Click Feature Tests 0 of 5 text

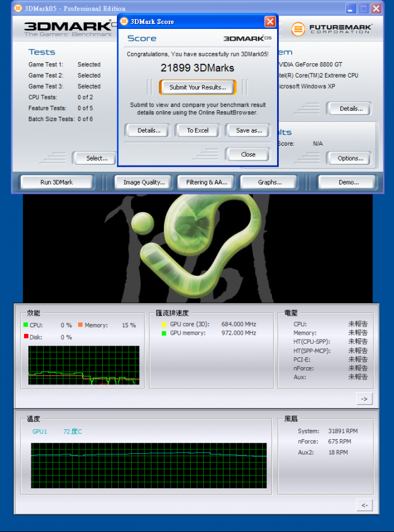tap(60, 108)
